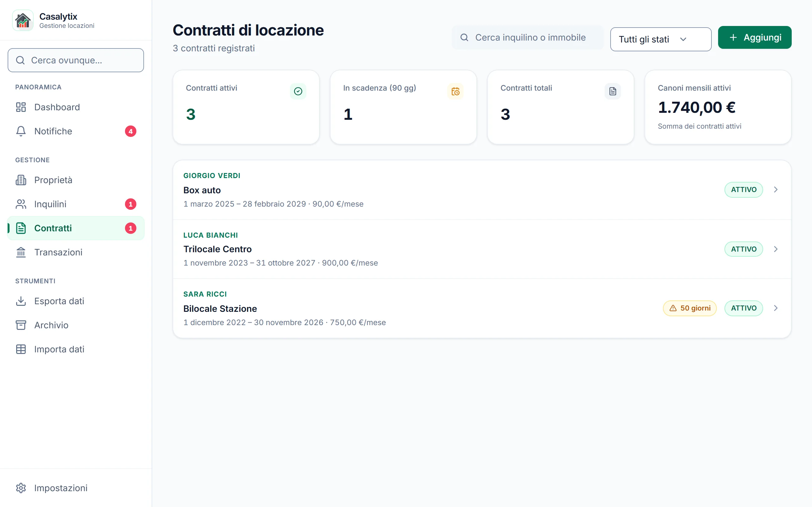This screenshot has height=507, width=812.
Task: Expand the Bilocale Stazione contract chevron
Action: point(776,308)
